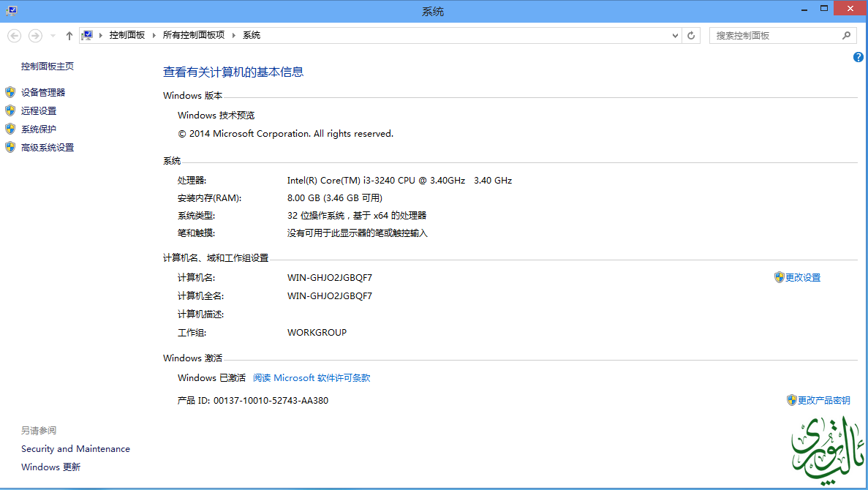Select 控制面板 breadcrumb
868x490 pixels.
click(127, 35)
